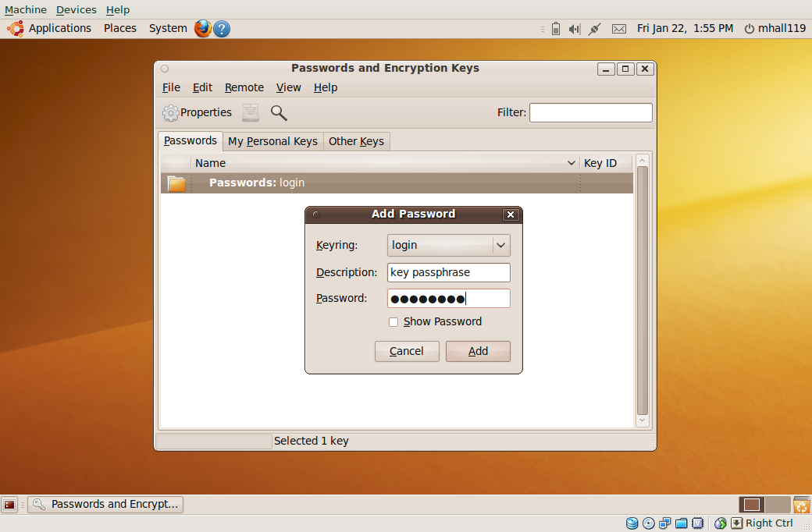812x532 pixels.
Task: Open the Remote menu
Action: click(x=244, y=87)
